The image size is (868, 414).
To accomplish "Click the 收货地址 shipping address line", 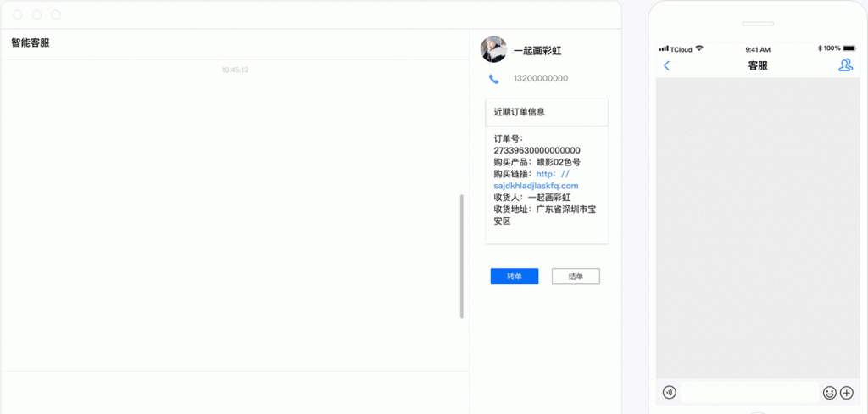I will tap(545, 215).
